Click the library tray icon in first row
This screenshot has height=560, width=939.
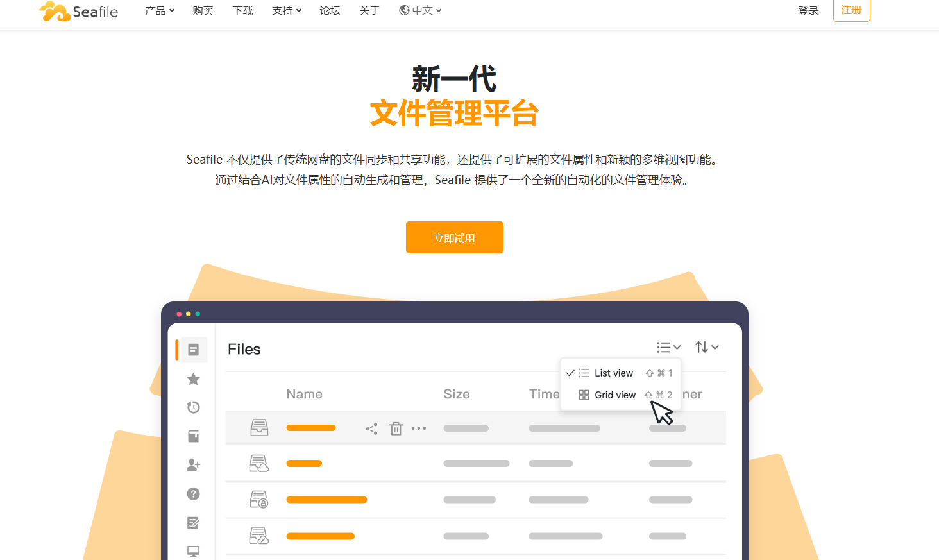(259, 427)
